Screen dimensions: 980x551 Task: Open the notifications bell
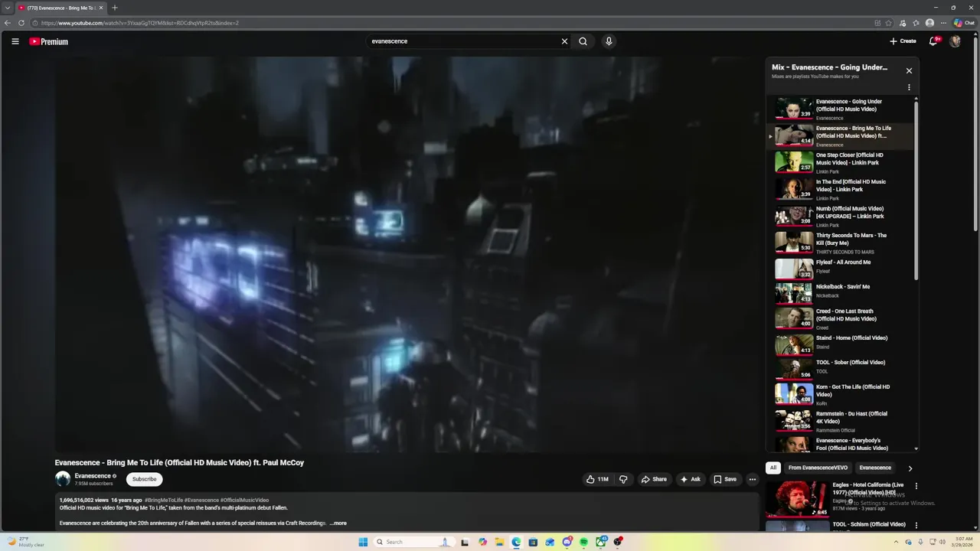point(933,41)
